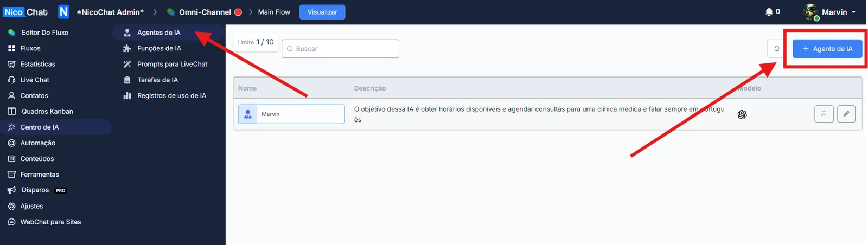Click the breadcrumb chevron after NicoChat Admin
Screen dimensions: 868x245
155,12
